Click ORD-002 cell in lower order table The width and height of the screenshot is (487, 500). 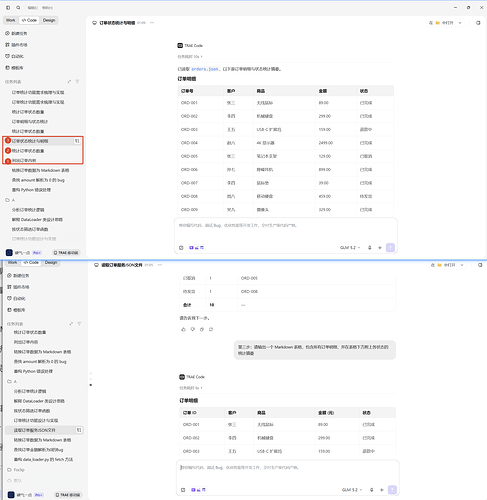[x=191, y=438]
